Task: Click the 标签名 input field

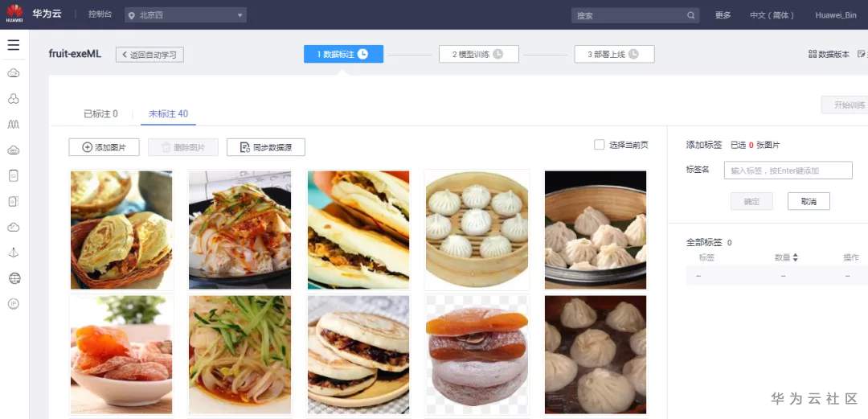Action: [x=788, y=170]
